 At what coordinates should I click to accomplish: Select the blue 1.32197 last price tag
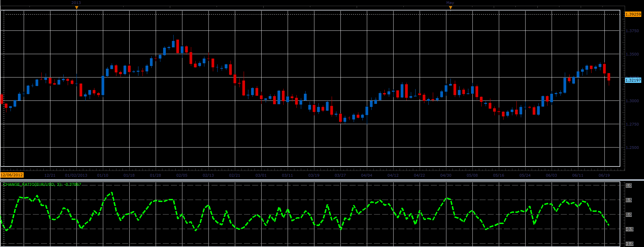pos(633,80)
